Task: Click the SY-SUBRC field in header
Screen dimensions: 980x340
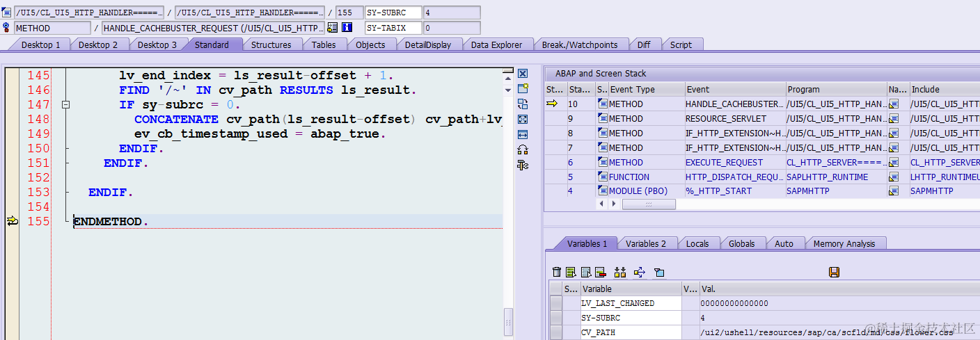Action: (393, 13)
